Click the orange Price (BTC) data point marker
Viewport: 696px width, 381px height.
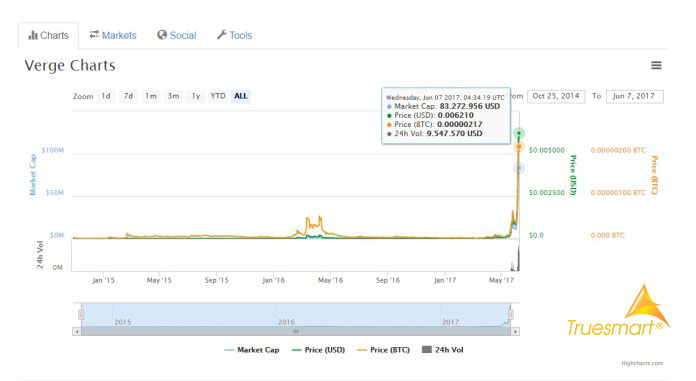point(519,146)
